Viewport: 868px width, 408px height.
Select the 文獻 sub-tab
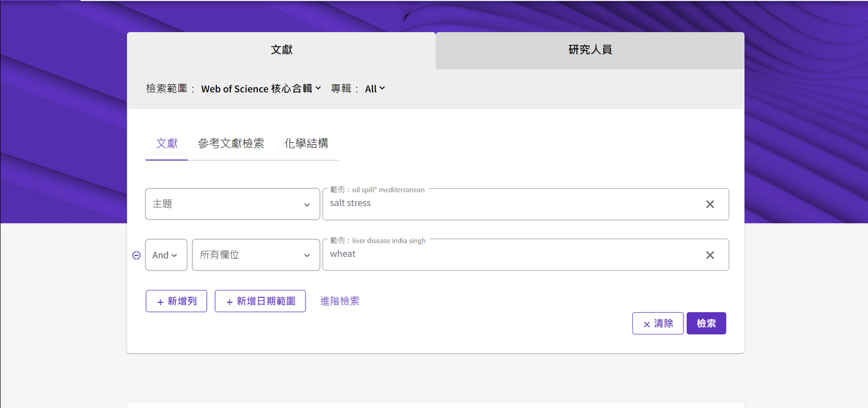[x=166, y=143]
